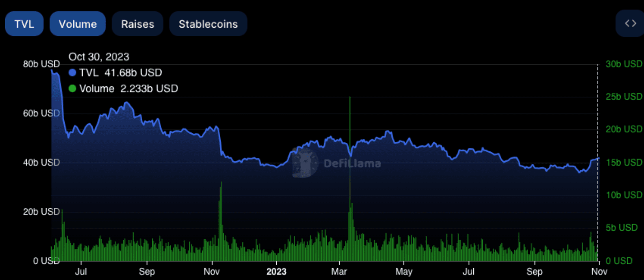Click the green Volume legend dot

[x=73, y=89]
